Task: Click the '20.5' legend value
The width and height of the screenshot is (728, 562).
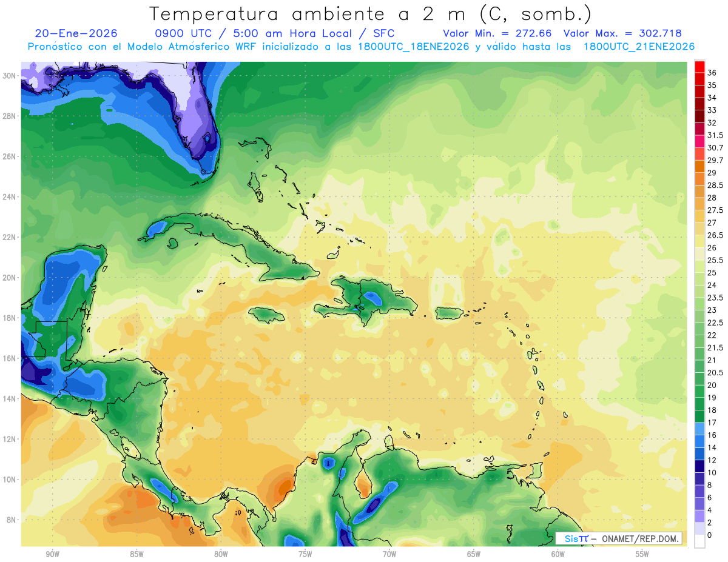Action: tap(715, 372)
